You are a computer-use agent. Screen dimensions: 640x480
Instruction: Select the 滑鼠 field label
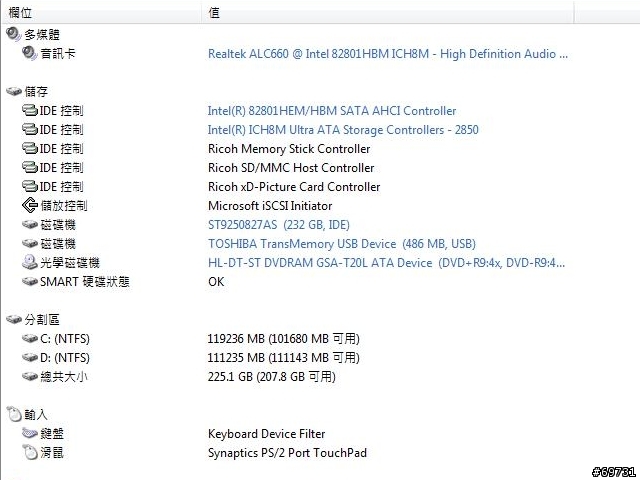[x=52, y=453]
